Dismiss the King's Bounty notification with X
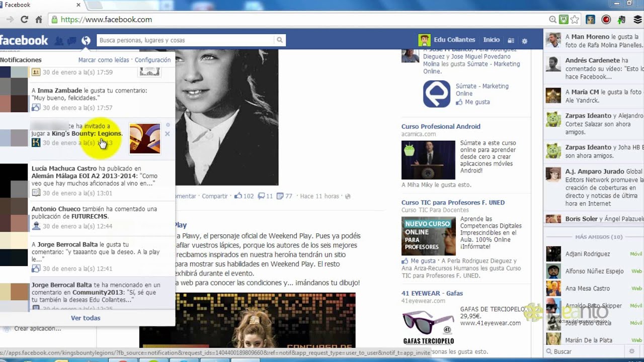644x362 pixels. [168, 134]
